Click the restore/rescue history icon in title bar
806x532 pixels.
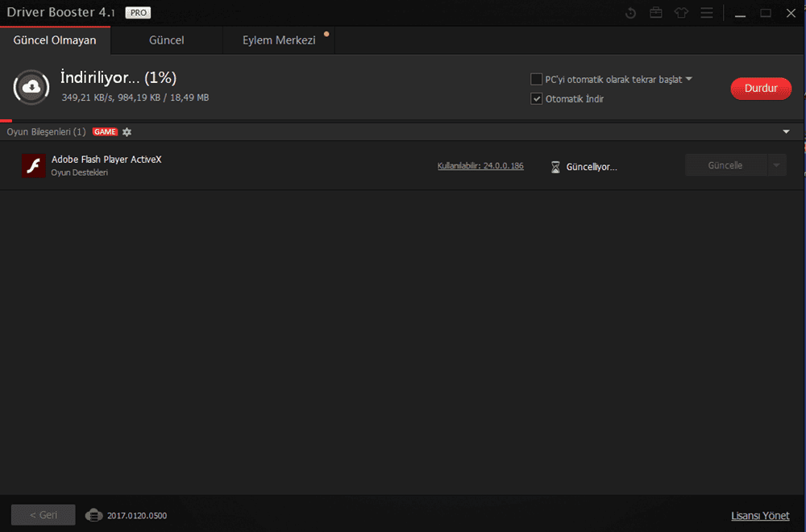point(631,13)
